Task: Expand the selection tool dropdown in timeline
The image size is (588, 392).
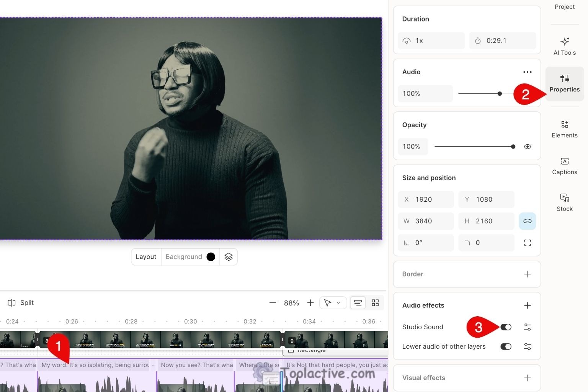Action: coord(338,302)
